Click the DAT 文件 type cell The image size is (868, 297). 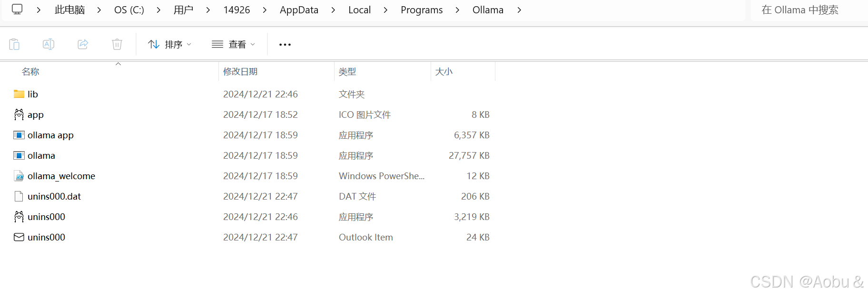pyautogui.click(x=357, y=196)
